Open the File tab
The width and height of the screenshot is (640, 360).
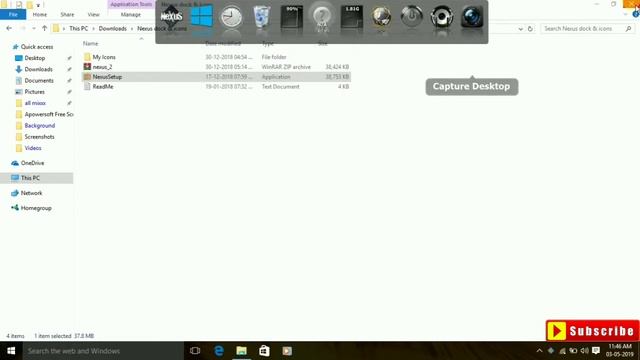click(x=13, y=14)
